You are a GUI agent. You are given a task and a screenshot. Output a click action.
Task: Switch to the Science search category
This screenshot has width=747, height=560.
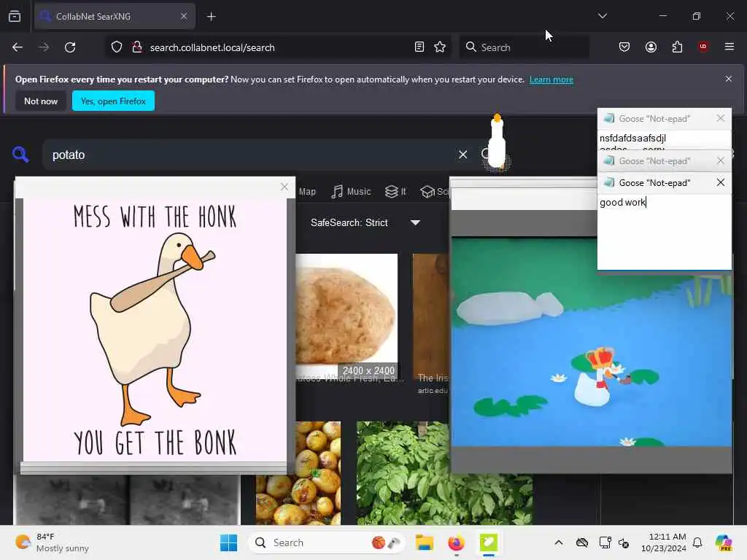[x=435, y=192]
